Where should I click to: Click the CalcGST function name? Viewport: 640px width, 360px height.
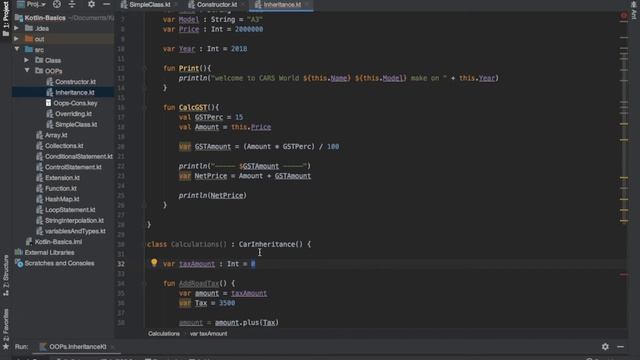[x=193, y=107]
